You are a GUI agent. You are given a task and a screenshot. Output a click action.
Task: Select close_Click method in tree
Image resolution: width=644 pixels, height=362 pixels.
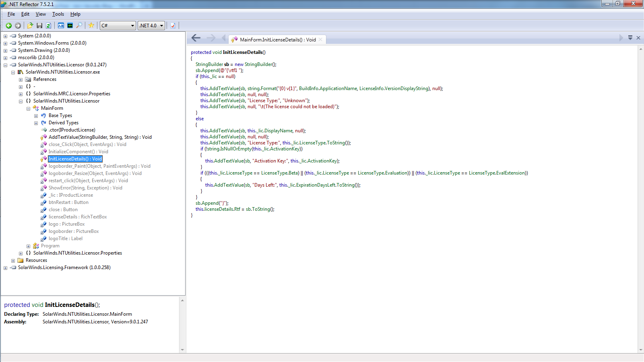click(x=87, y=144)
